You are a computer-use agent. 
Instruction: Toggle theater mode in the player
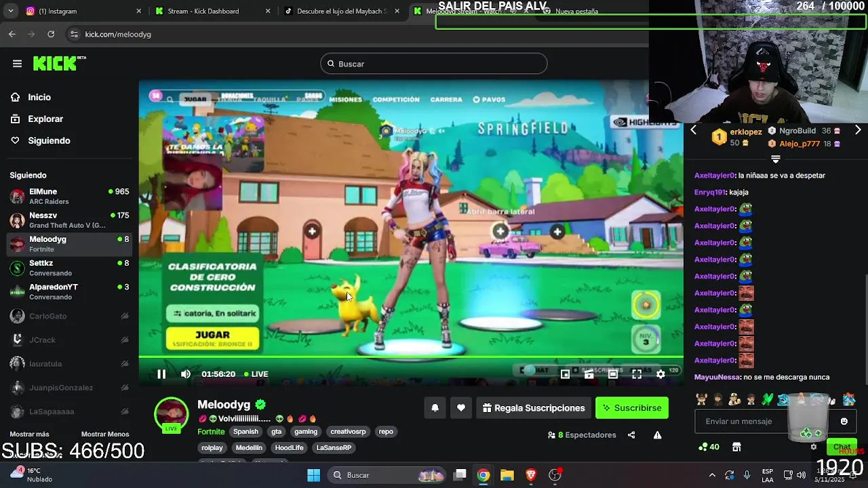point(613,374)
